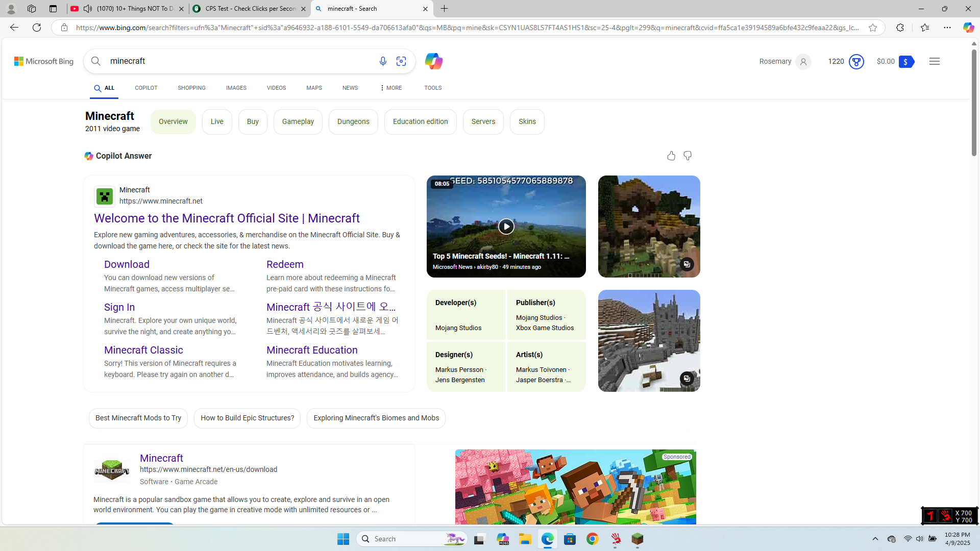Switch to the MAPS search tab
The width and height of the screenshot is (980, 551).
tap(314, 88)
